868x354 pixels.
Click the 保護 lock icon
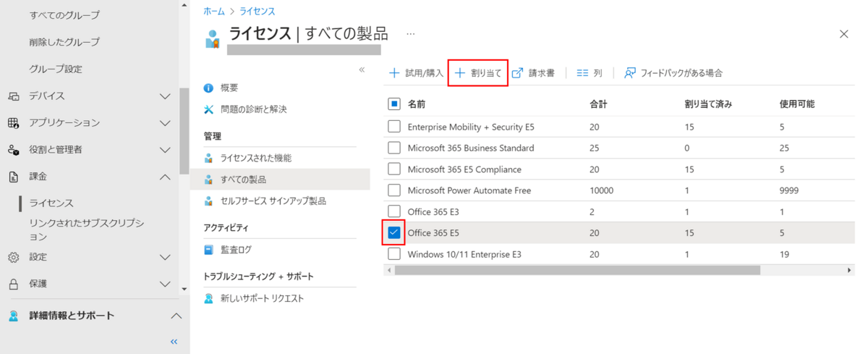tap(13, 284)
